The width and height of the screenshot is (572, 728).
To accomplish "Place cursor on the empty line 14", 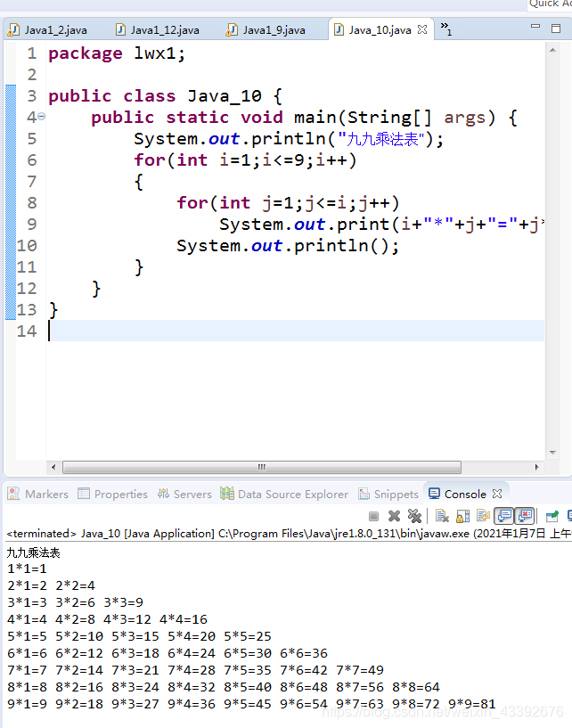I will click(295, 331).
